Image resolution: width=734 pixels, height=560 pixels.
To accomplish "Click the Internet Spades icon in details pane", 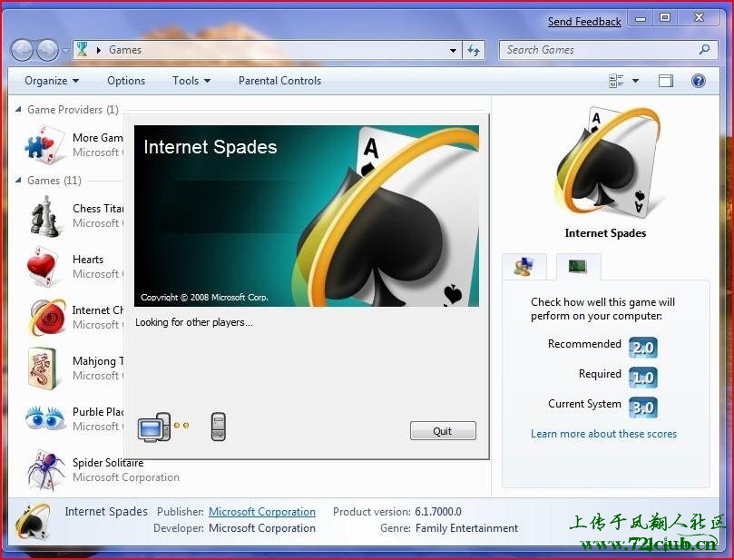I will 32,521.
